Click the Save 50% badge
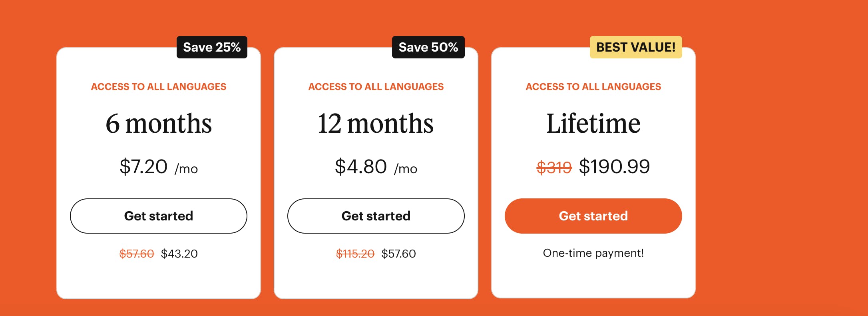The image size is (868, 316). point(428,47)
